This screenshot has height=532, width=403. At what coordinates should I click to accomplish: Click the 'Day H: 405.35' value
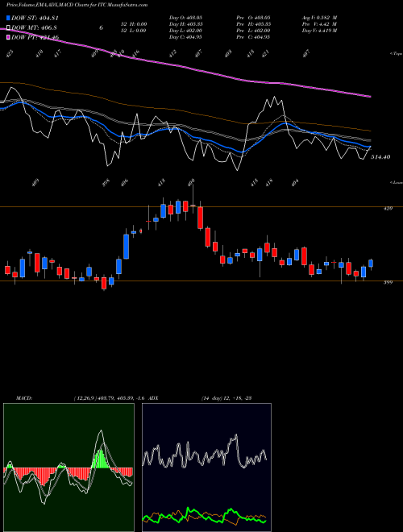186,24
